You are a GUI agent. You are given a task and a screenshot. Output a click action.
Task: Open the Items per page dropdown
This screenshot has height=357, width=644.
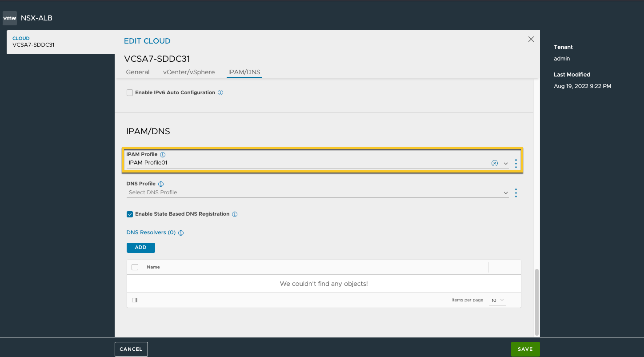pyautogui.click(x=498, y=300)
